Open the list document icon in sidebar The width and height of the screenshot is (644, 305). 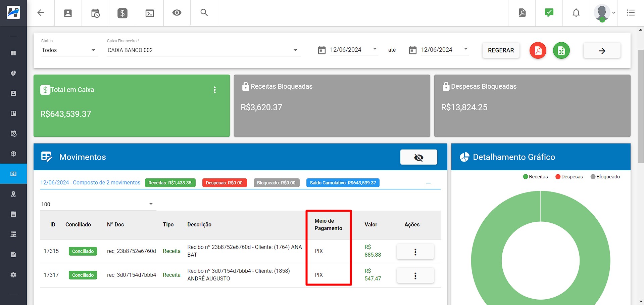13,214
